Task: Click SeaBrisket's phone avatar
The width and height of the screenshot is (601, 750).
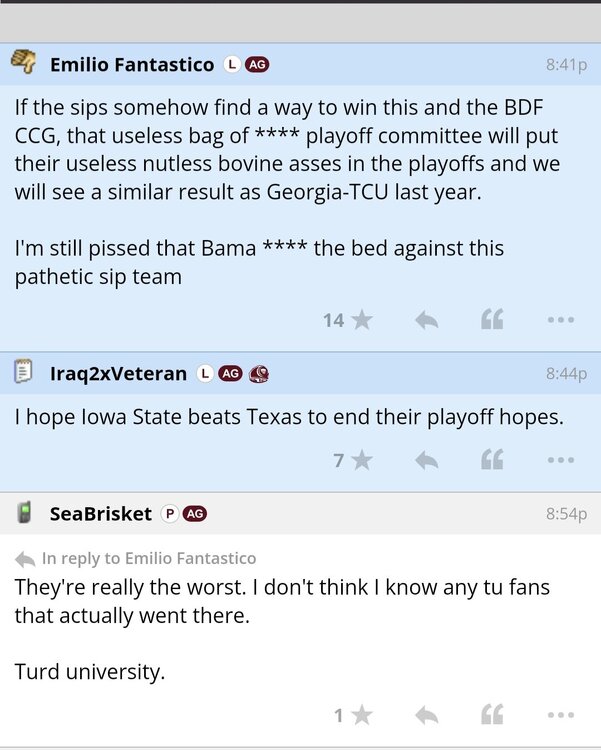Action: 24,514
